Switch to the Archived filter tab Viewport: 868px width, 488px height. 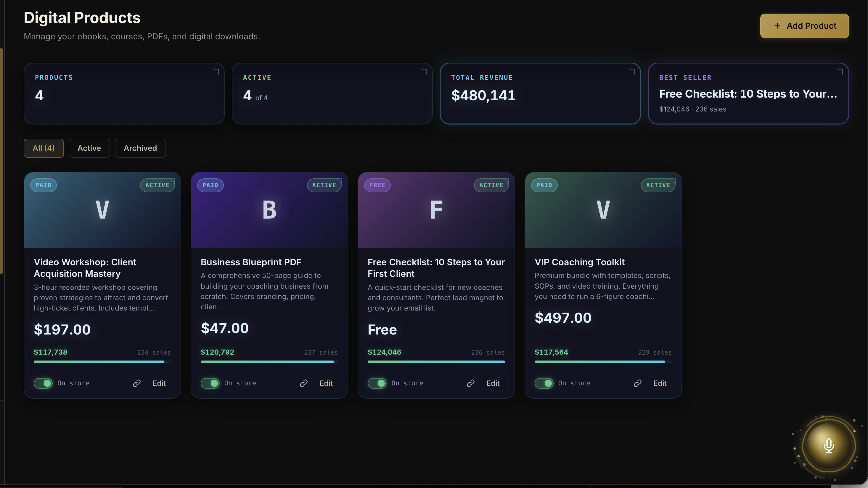click(x=140, y=148)
